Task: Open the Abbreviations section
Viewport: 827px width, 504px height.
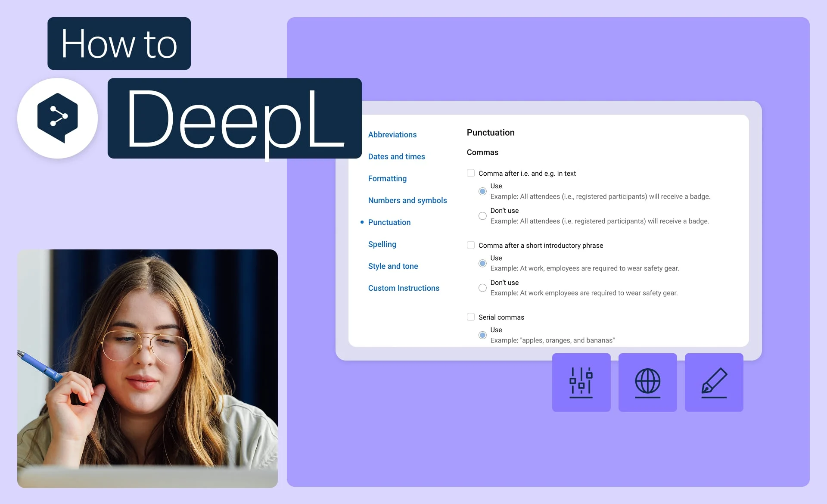Action: [x=392, y=134]
